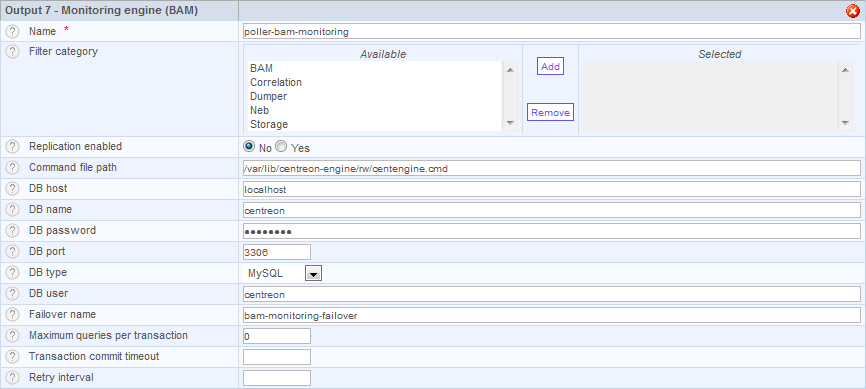
Task: Focus the Maximum queries per transaction field
Action: (277, 336)
